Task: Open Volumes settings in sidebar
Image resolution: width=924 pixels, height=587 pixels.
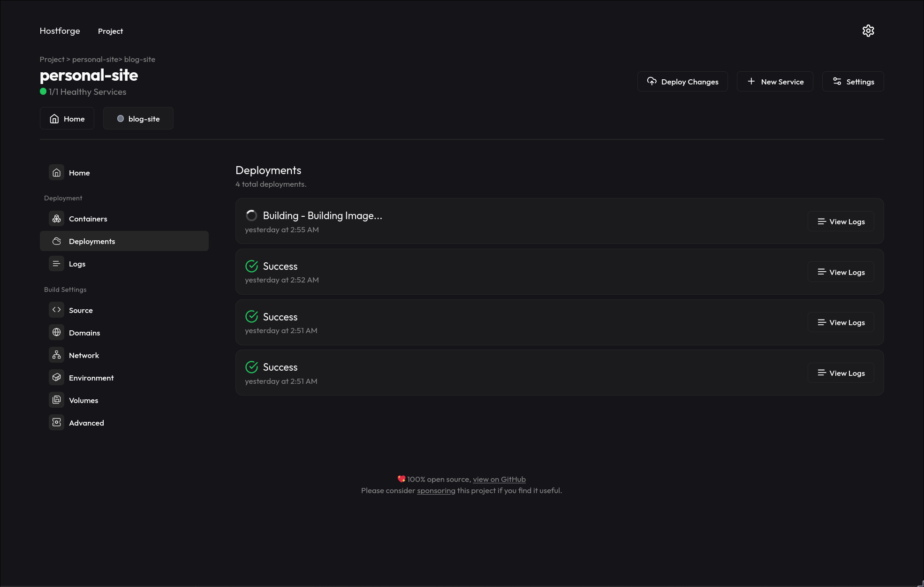Action: click(83, 400)
